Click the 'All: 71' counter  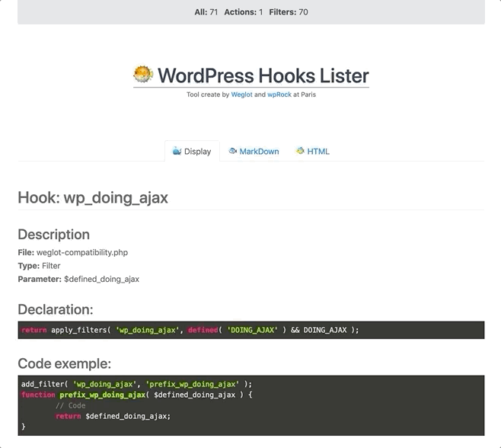(206, 12)
